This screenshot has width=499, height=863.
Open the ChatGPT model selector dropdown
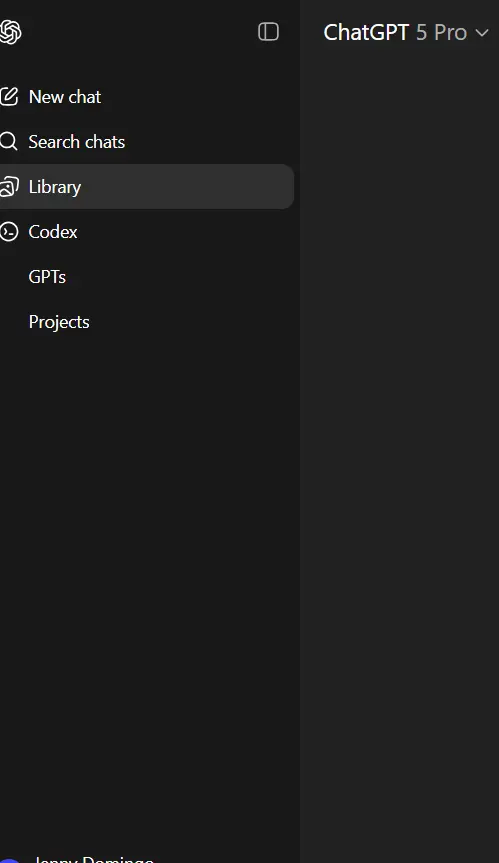pos(406,32)
